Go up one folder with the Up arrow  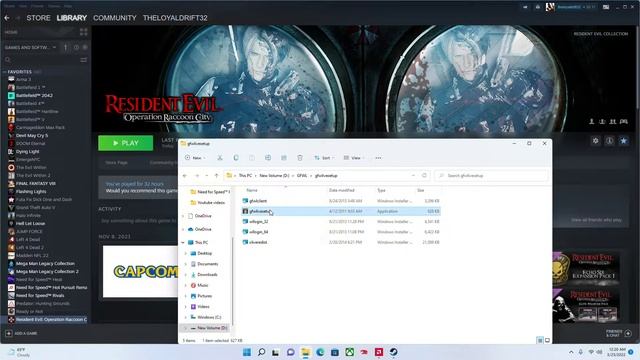tap(216, 176)
